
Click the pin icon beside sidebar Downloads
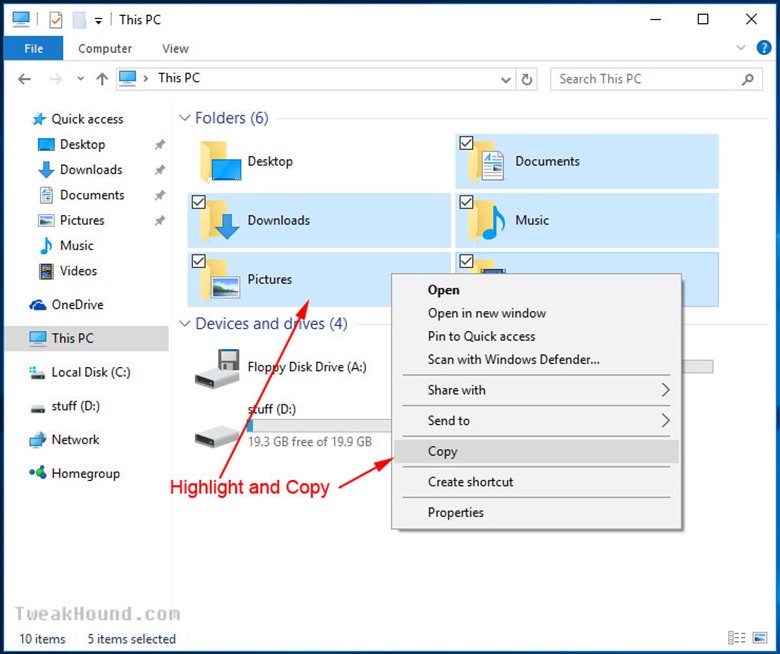[x=159, y=170]
